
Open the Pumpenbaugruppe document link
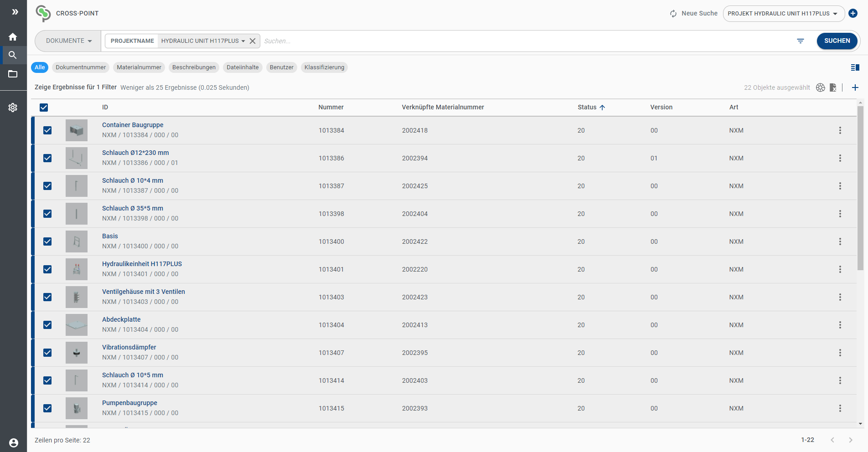[129, 403]
